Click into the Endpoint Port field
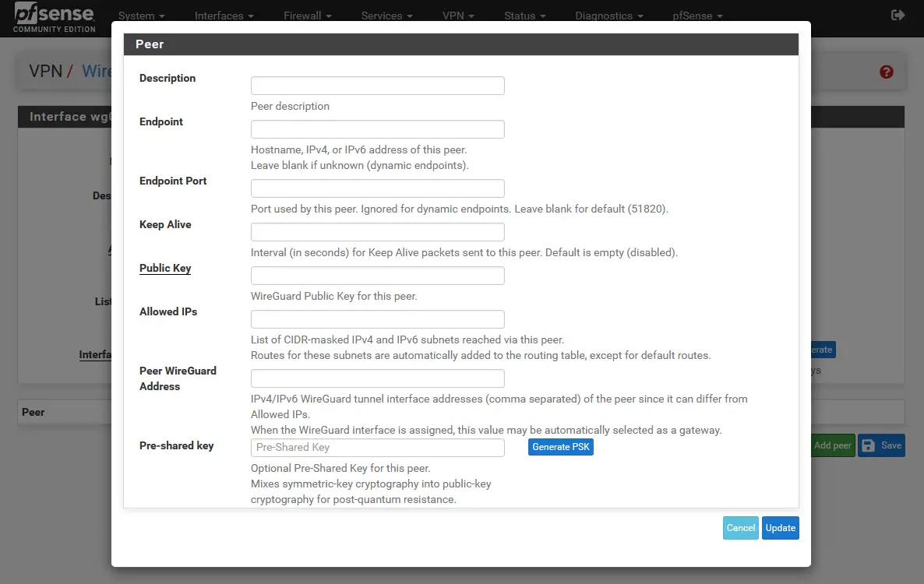The height and width of the screenshot is (584, 924). tap(377, 188)
